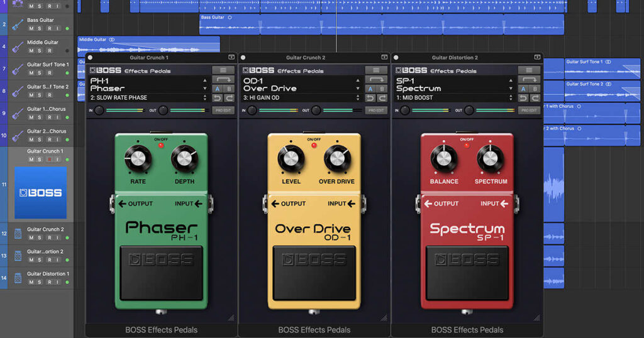644x338 pixels.
Task: Click the Guitar 2...Chorus track icon
Action: [x=17, y=136]
